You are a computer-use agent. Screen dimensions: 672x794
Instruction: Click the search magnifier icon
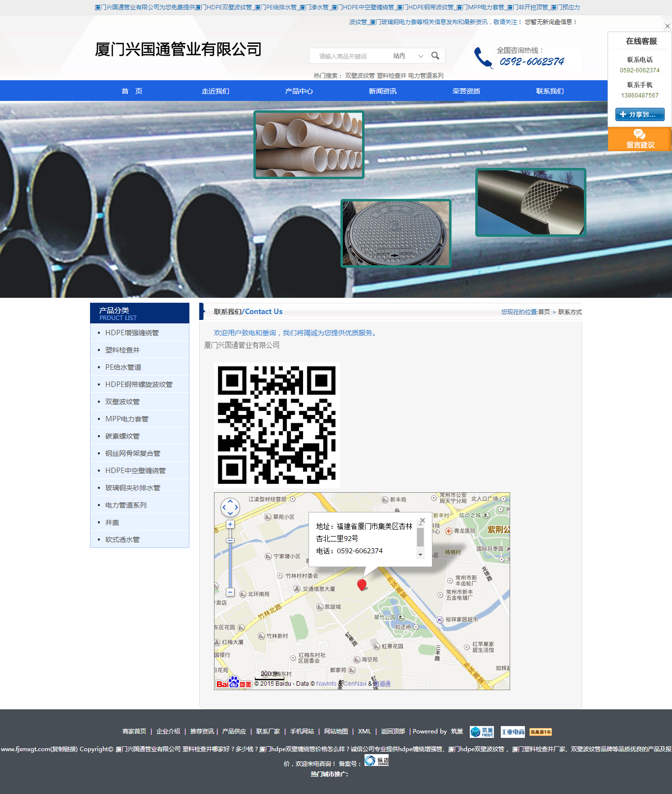pos(435,56)
